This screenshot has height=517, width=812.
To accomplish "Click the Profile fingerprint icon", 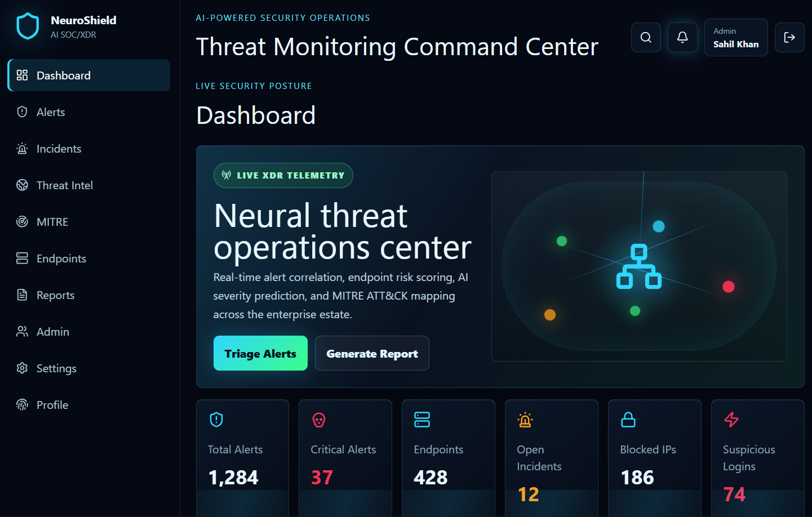I will [22, 405].
